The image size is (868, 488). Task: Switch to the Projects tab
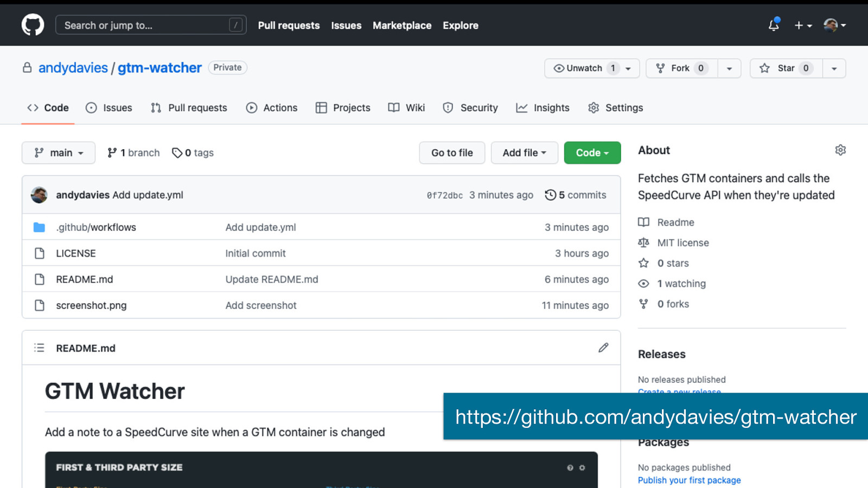(343, 108)
